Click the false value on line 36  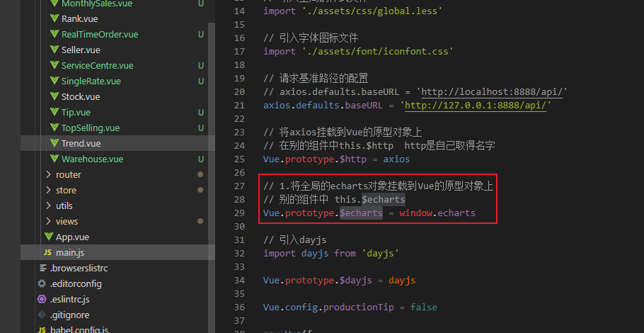pos(424,307)
